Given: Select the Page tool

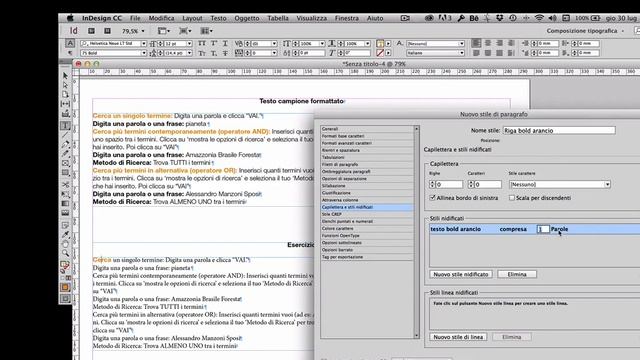Looking at the screenshot, I should point(65,94).
